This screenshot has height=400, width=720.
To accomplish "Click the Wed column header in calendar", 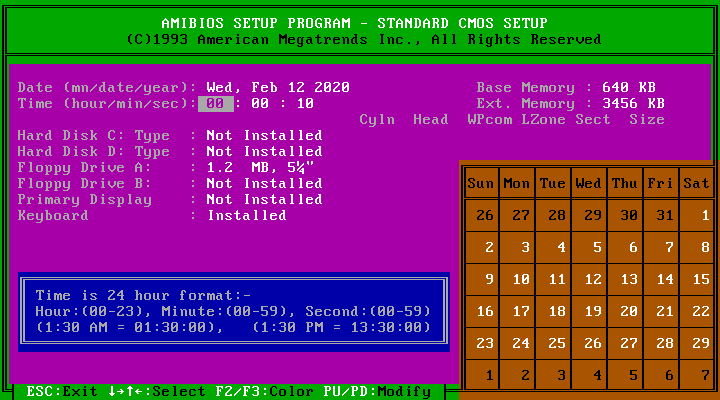I will 589,183.
